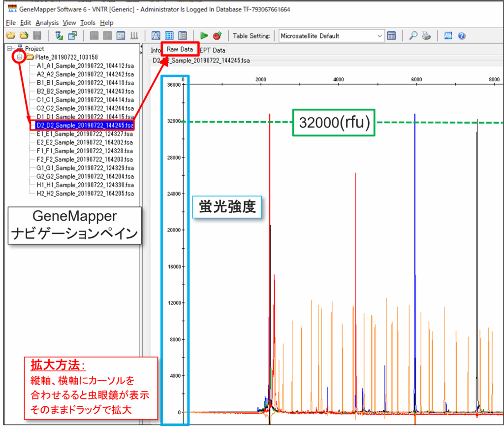Select sample H2_H2_Sample_20190722_164205.fsa
The height and width of the screenshot is (428, 504).
(x=85, y=194)
